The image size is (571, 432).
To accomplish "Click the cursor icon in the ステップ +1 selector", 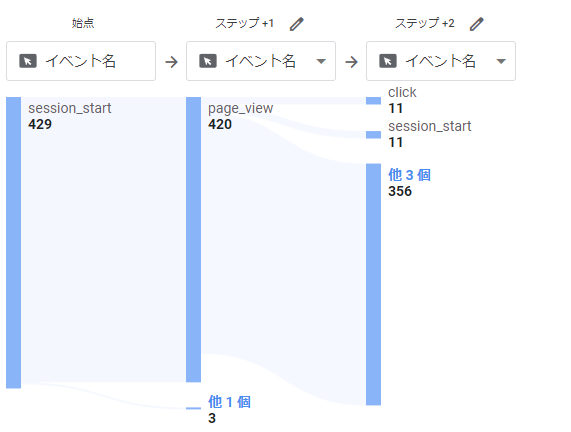I will pyautogui.click(x=208, y=61).
